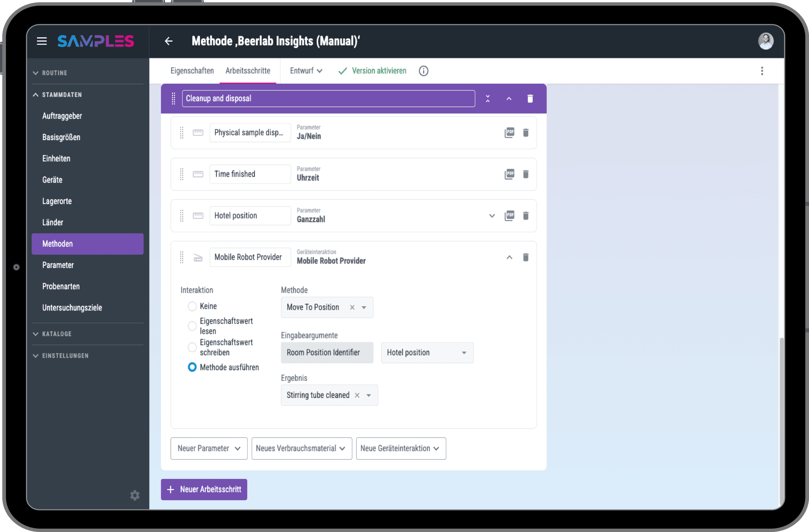Image resolution: width=809 pixels, height=532 pixels.
Task: Delete the Hotel position parameter
Action: point(526,216)
